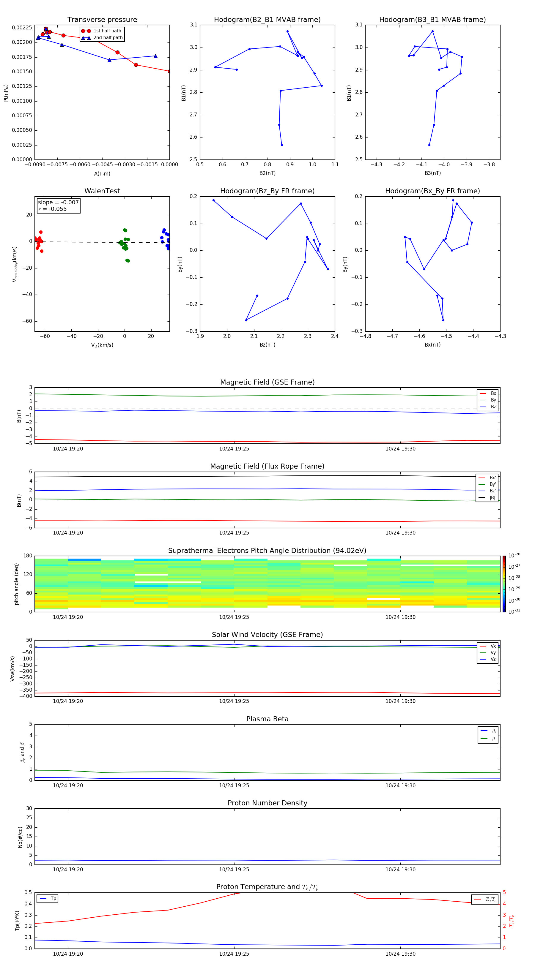535x980 pixels.
Task: Click the 'Bz' legend entry in GSE field plot
Action: (488, 407)
